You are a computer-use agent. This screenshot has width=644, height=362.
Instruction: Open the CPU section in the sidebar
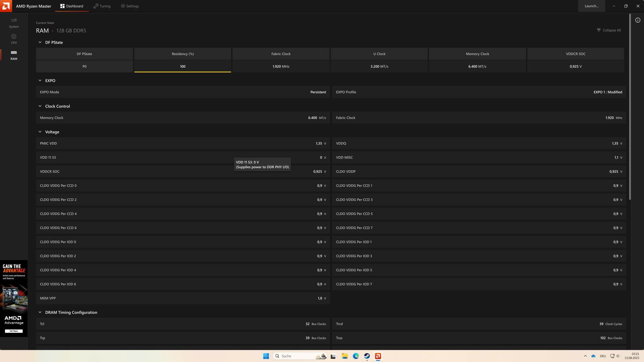pyautogui.click(x=14, y=39)
